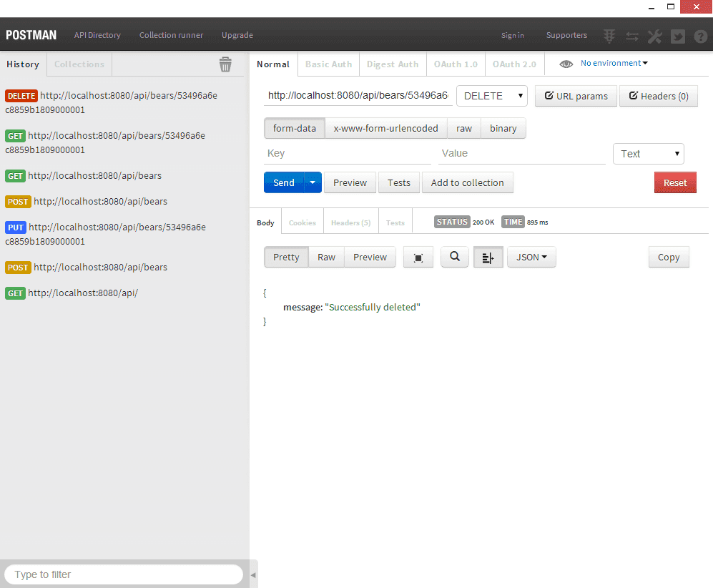Click Add to collection button
Viewport: 713px width, 588px height.
[468, 182]
